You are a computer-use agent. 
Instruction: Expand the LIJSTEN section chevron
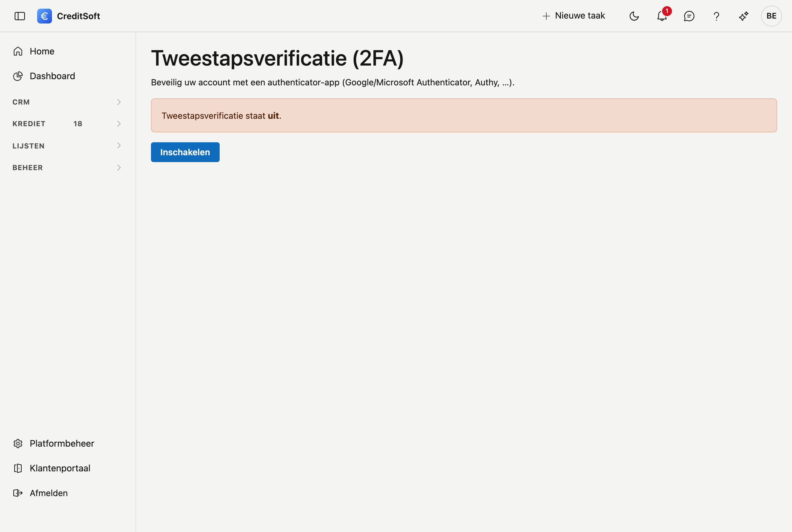click(x=119, y=146)
